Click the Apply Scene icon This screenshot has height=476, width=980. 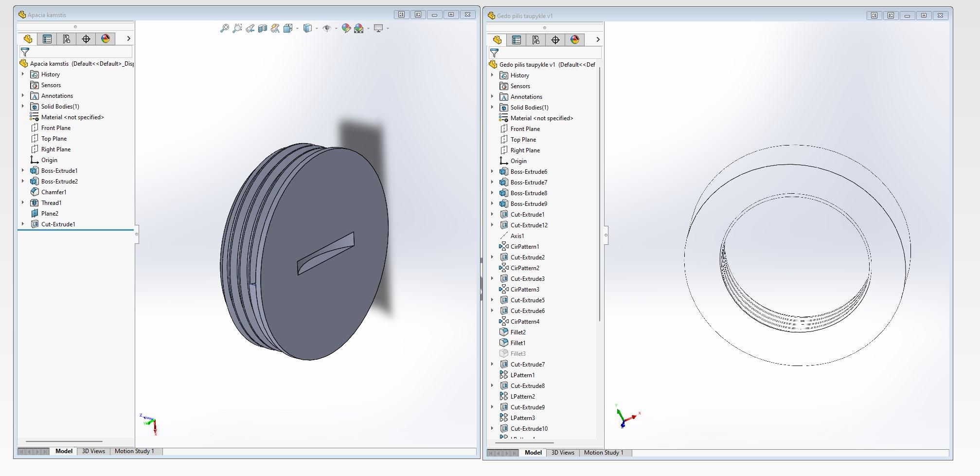coord(359,28)
